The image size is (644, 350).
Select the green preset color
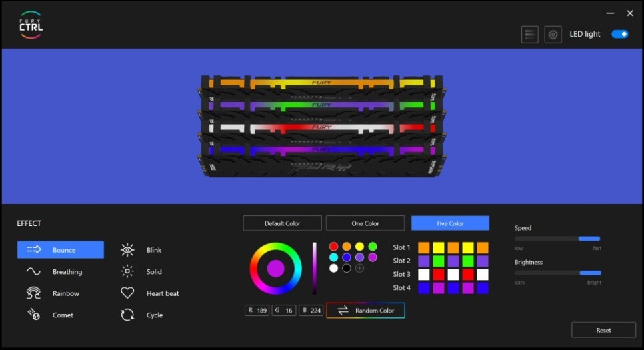tap(373, 247)
